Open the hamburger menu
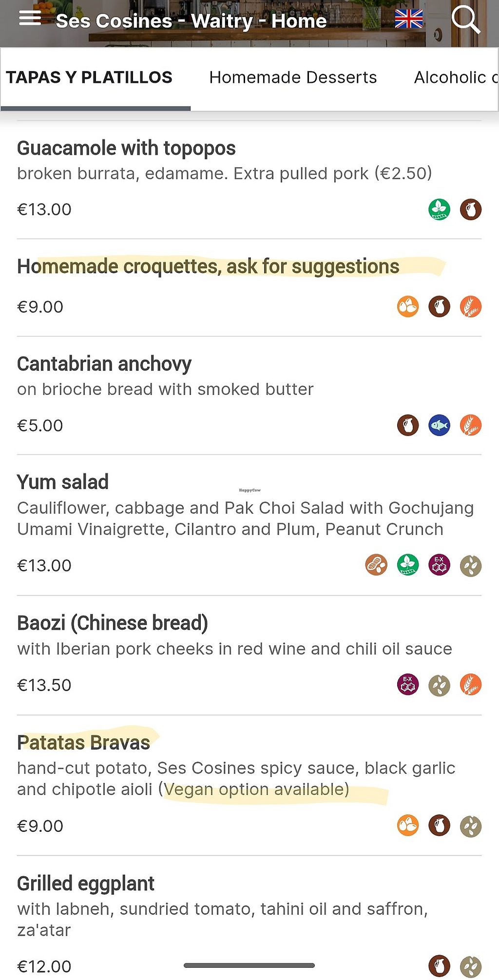 30,19
